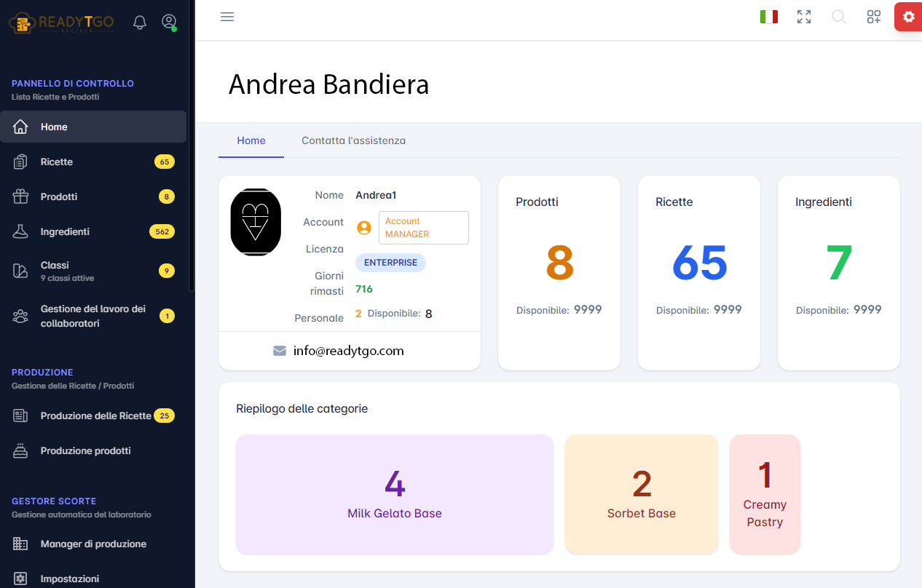This screenshot has height=588, width=922.
Task: Open the user profile icon
Action: (169, 23)
